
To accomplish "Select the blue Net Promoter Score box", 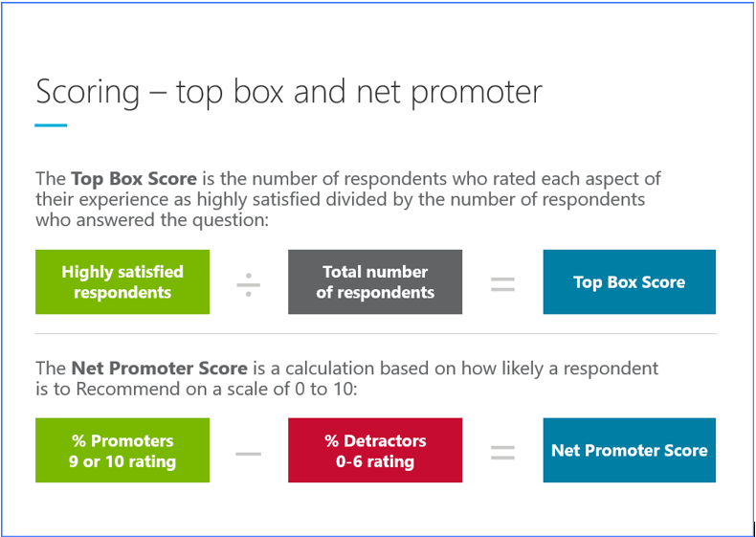I will [x=629, y=450].
